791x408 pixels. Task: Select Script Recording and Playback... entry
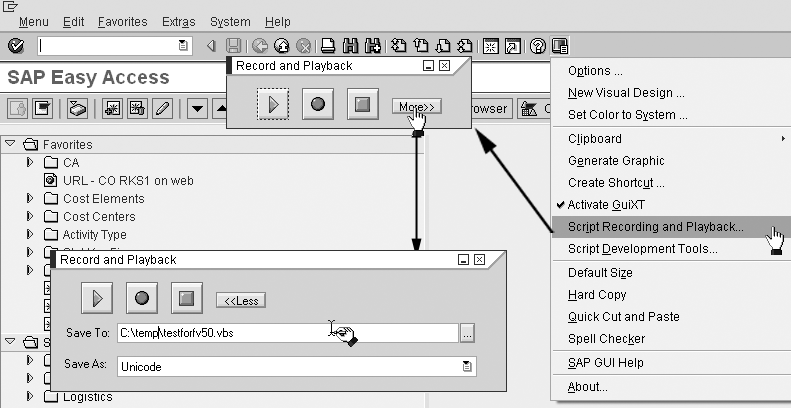pyautogui.click(x=671, y=227)
